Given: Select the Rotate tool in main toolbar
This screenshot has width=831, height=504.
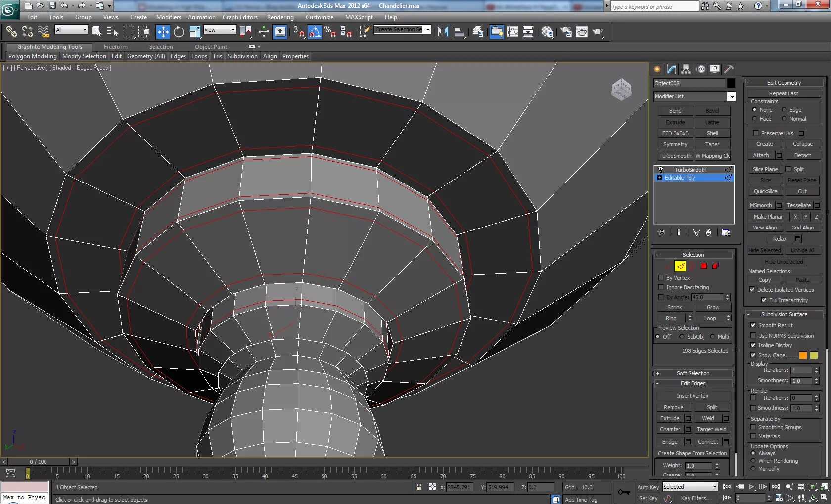Looking at the screenshot, I should 179,32.
